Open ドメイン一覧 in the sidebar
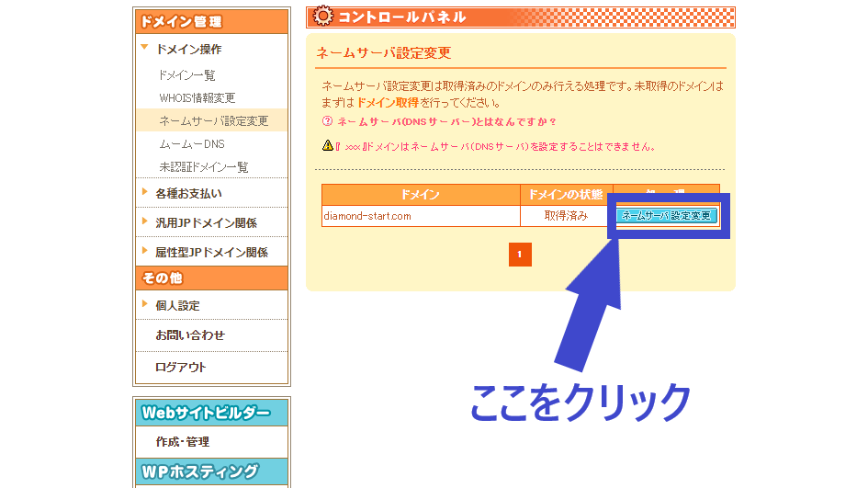 [186, 74]
